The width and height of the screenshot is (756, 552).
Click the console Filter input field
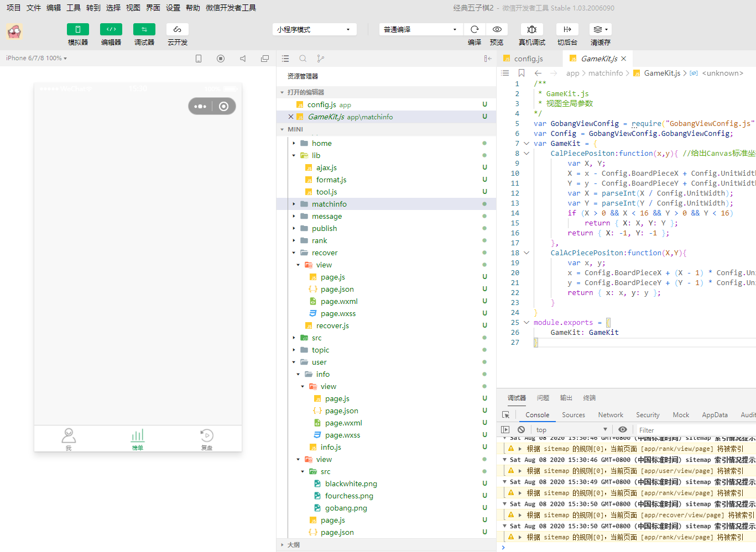(694, 430)
